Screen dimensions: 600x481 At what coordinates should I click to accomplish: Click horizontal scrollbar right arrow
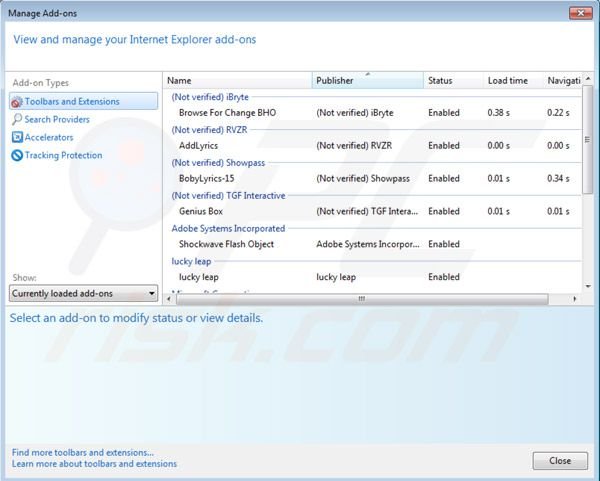[575, 299]
